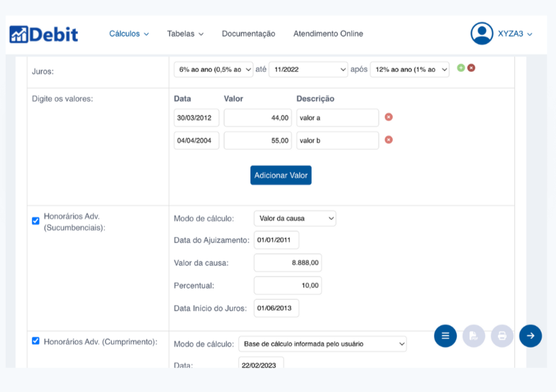Click the Percentual input field
The width and height of the screenshot is (556, 392).
[288, 285]
